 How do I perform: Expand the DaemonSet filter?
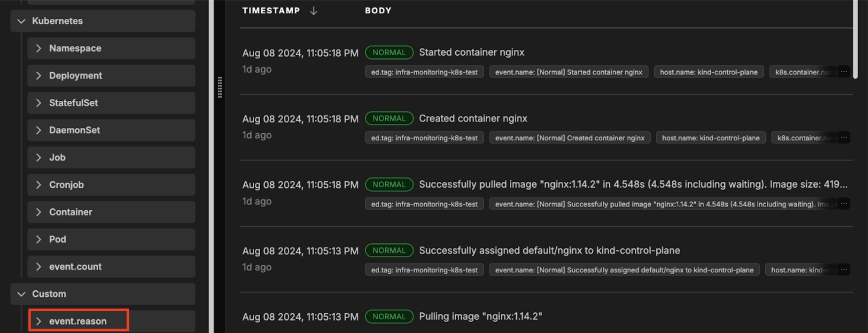click(x=39, y=130)
